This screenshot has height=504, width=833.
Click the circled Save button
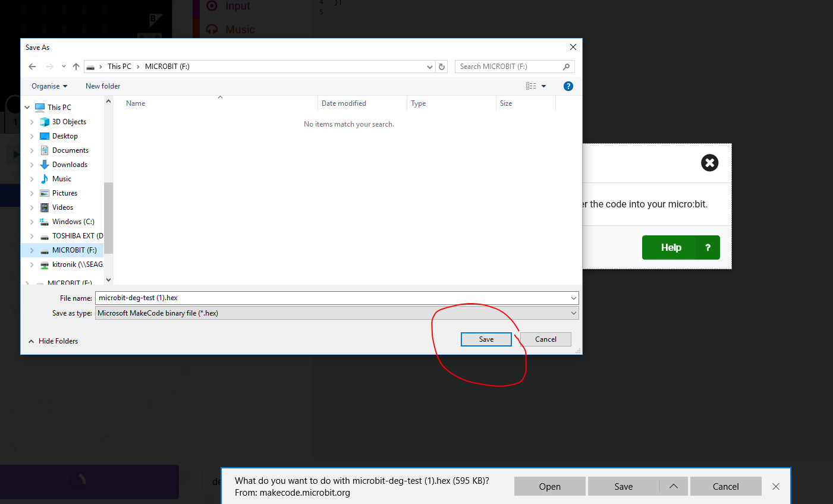click(486, 339)
